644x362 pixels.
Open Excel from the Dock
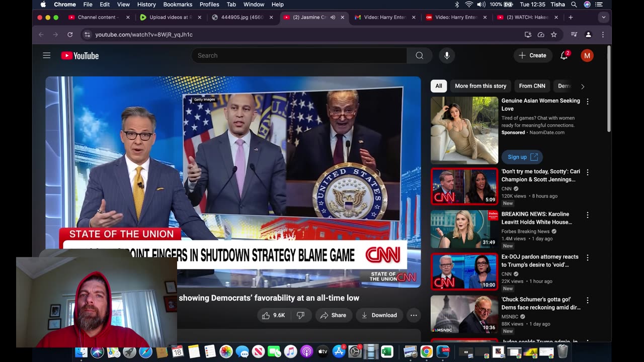point(387,352)
